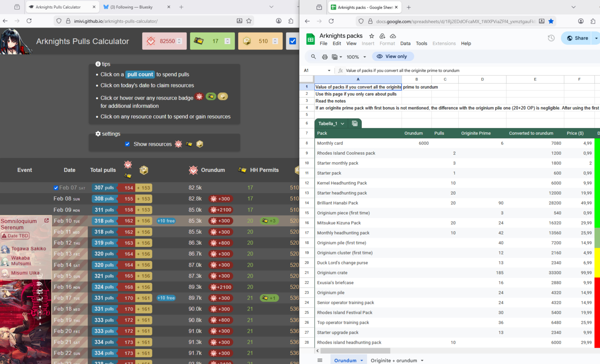600x364 pixels.
Task: Click the 318 pulls badge for Feb 10
Action: tap(103, 221)
